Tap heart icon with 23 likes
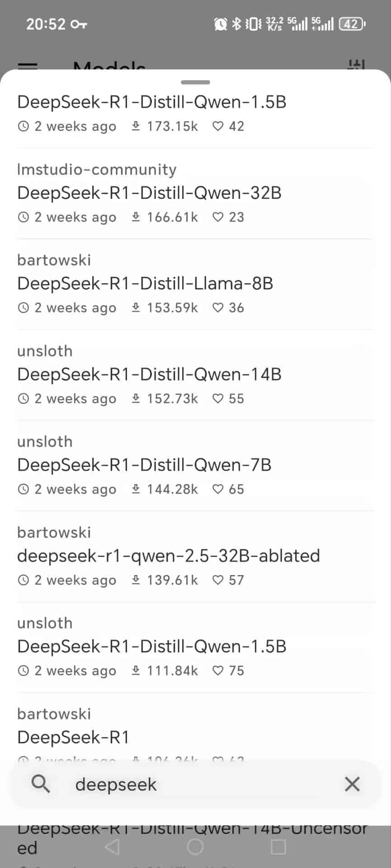This screenshot has width=391, height=868. [x=218, y=217]
